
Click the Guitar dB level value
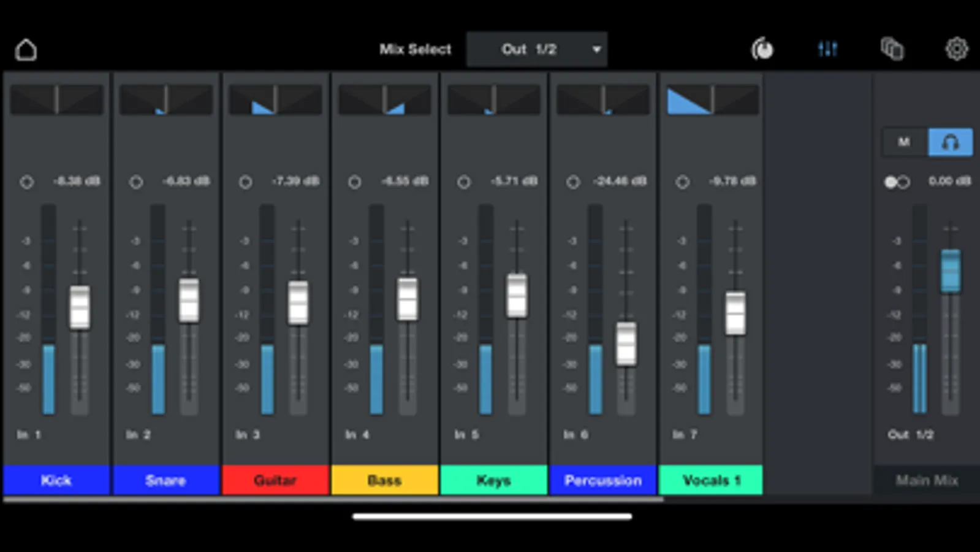tap(295, 181)
